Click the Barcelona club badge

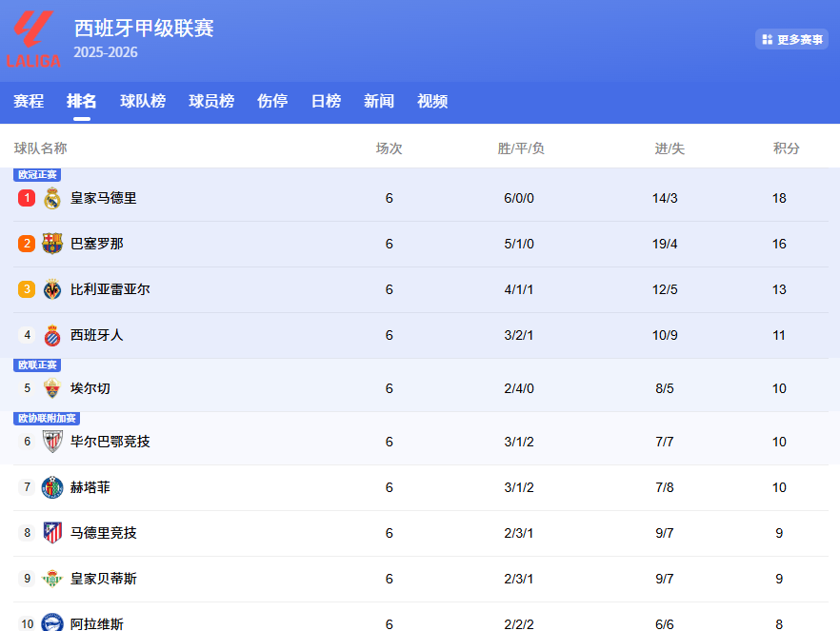coord(51,244)
